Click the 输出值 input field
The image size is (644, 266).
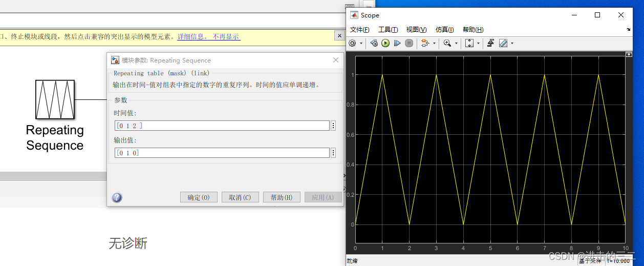(222, 153)
